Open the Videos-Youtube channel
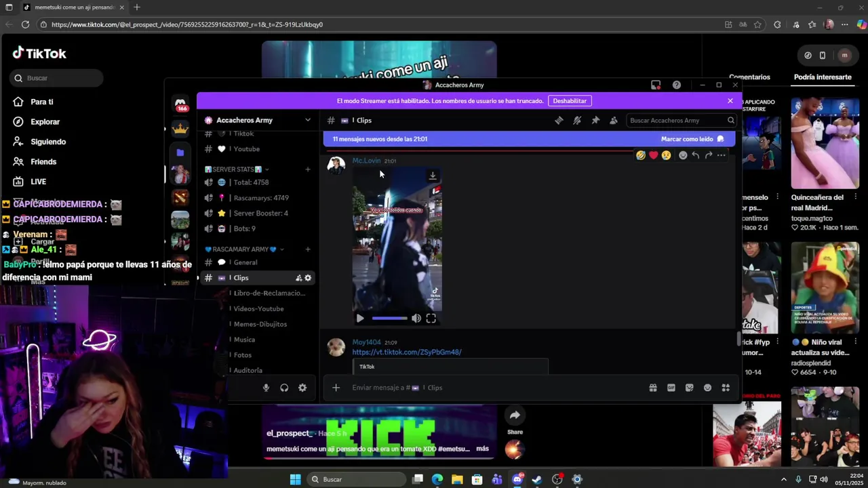This screenshot has width=868, height=488. tap(258, 308)
